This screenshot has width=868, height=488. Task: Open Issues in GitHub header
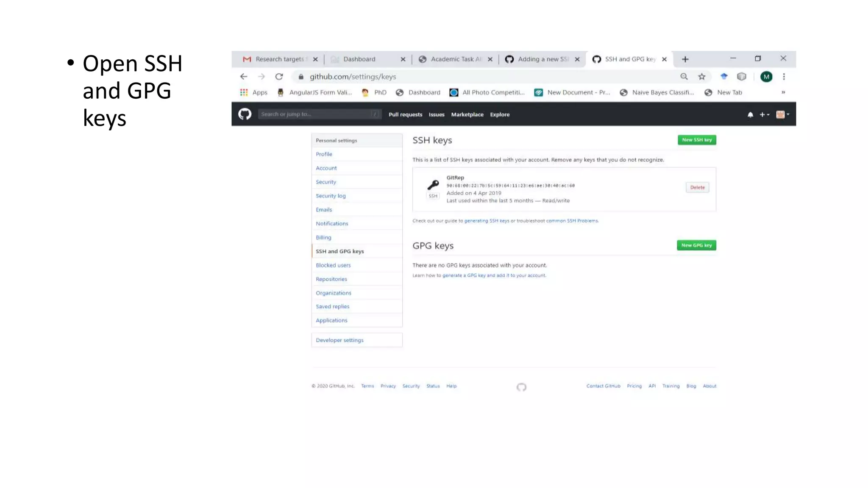pyautogui.click(x=437, y=114)
